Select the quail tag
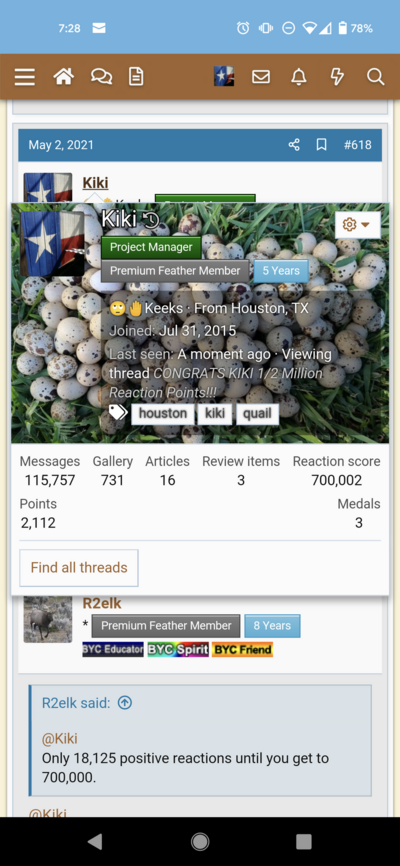The image size is (400, 866). [257, 413]
